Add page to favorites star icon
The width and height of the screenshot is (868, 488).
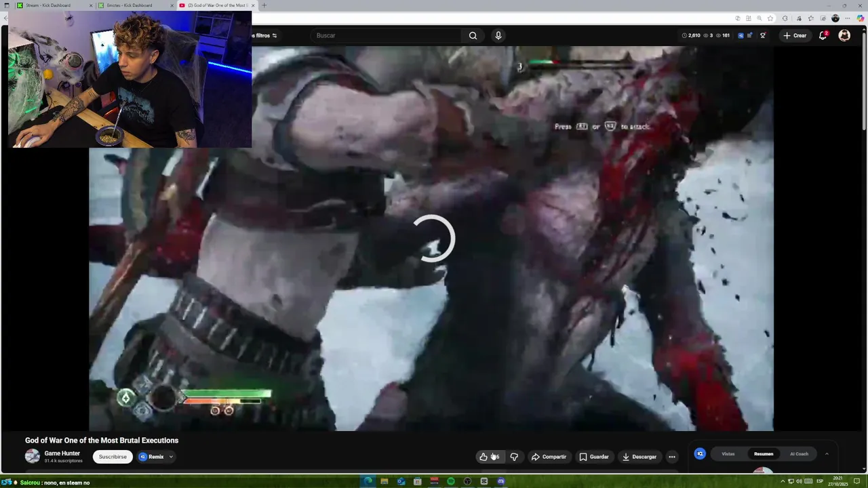pos(770,18)
